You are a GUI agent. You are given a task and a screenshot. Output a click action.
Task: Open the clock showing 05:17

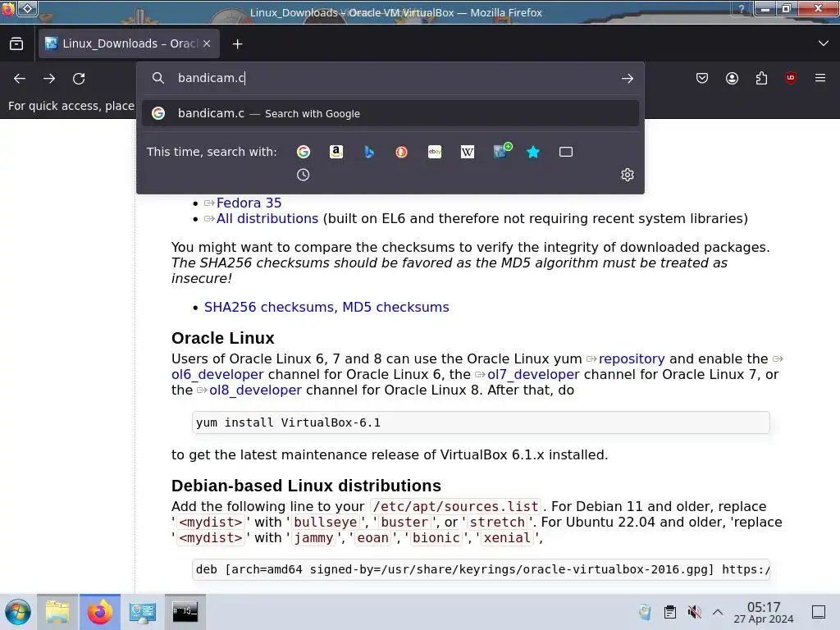point(764,612)
